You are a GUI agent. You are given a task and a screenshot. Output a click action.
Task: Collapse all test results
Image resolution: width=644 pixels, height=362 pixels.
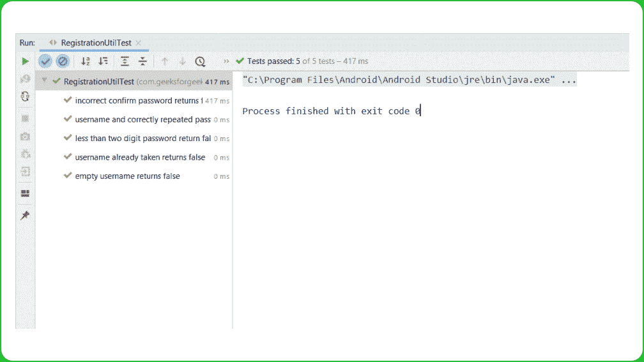[x=142, y=61]
